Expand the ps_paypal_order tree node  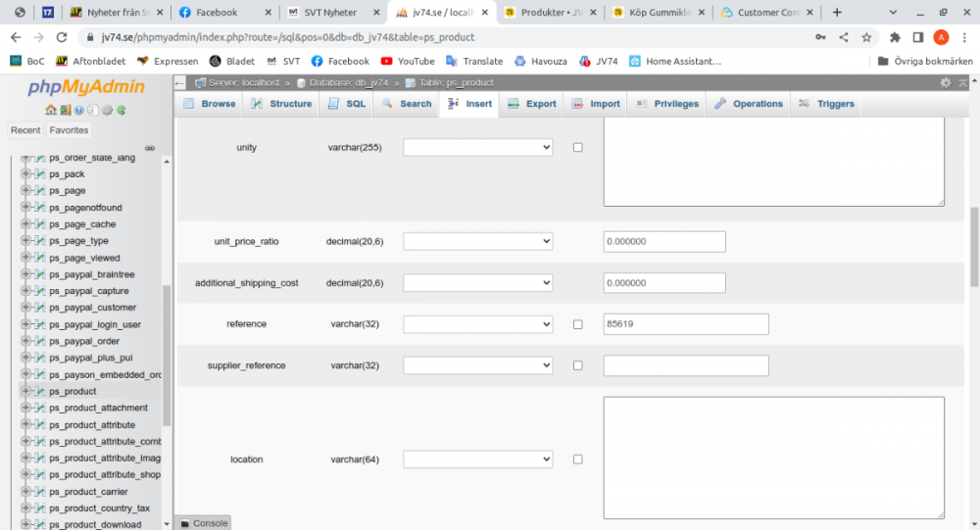pyautogui.click(x=25, y=341)
